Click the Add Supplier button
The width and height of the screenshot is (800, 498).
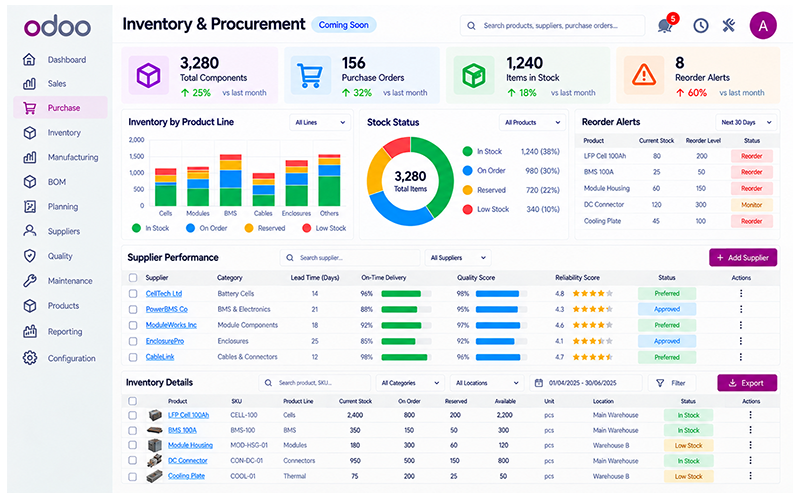[x=743, y=258]
